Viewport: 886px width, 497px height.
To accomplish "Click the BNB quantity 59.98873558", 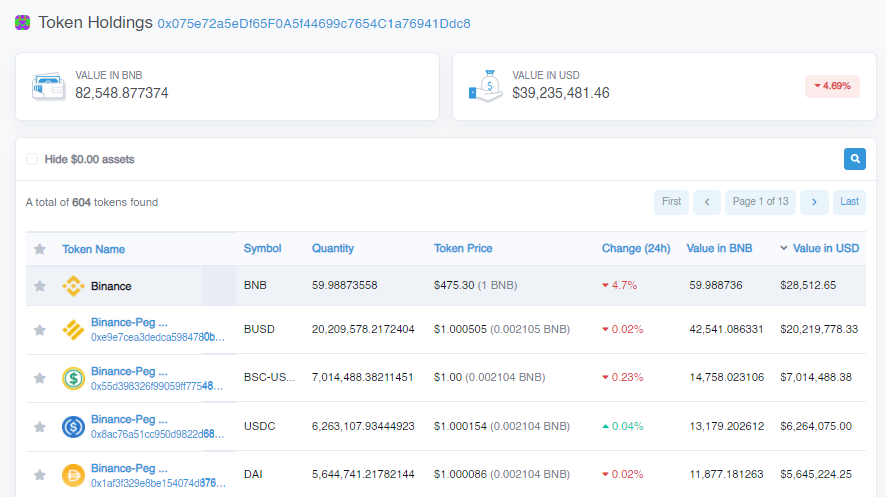I will click(344, 285).
